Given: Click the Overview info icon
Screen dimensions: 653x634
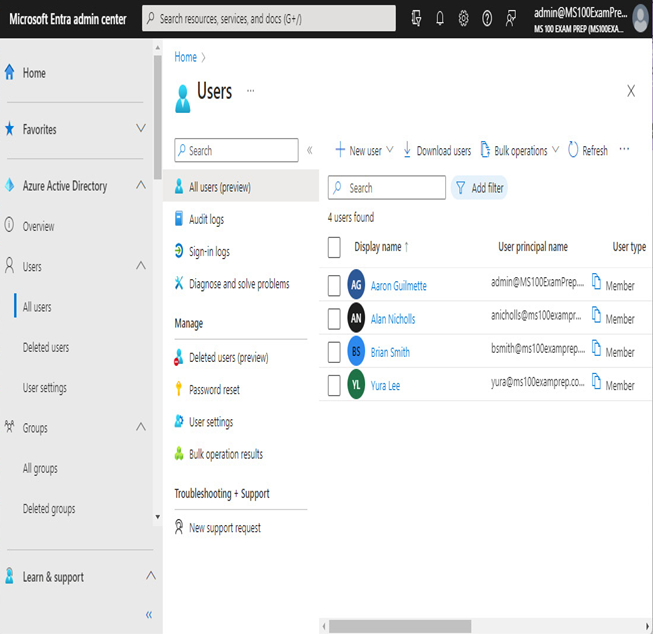Looking at the screenshot, I should [9, 225].
